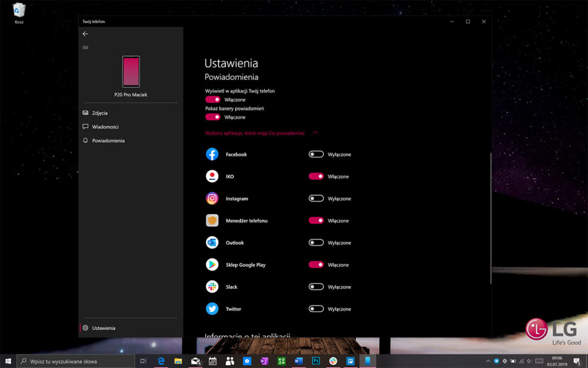Click the Twój telefon taskbar icon
588x368 pixels.
pyautogui.click(x=367, y=362)
